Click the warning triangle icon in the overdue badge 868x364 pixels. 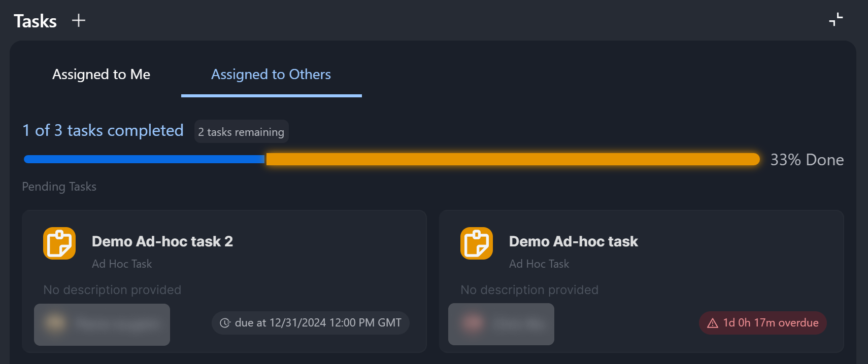click(x=713, y=323)
